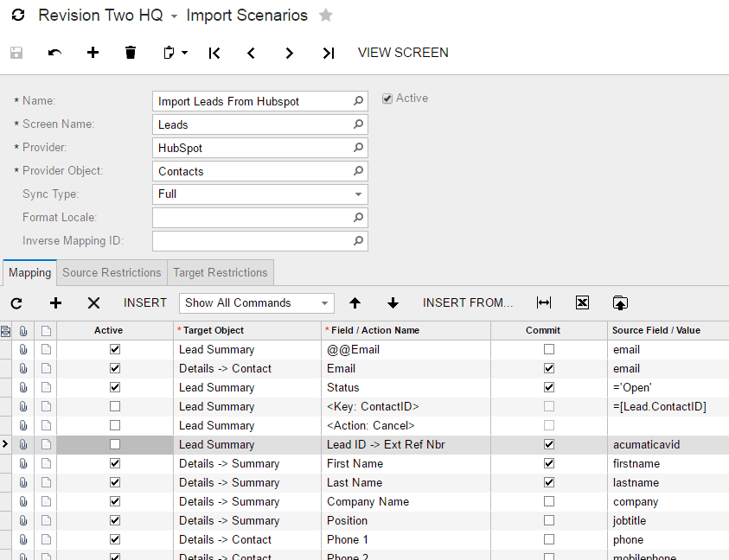The image size is (729, 560).
Task: Toggle Commit for Company Name row
Action: pyautogui.click(x=549, y=501)
